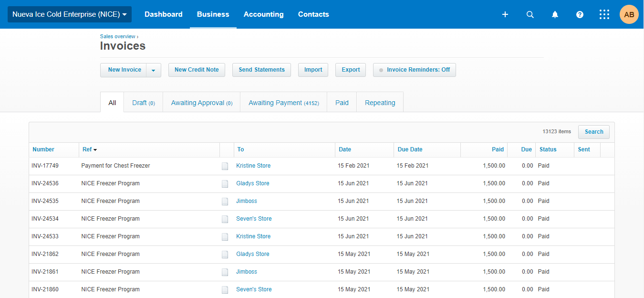
Task: Go to the Dashboard menu
Action: click(164, 14)
